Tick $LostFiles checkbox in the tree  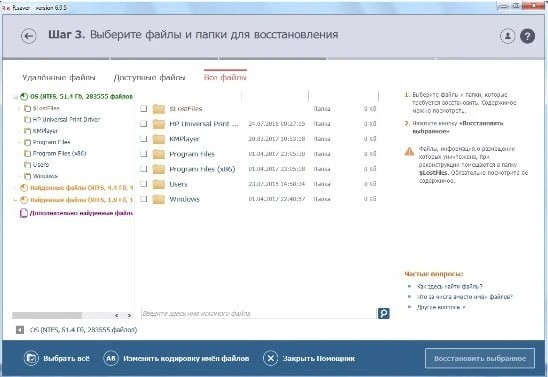click(x=27, y=108)
